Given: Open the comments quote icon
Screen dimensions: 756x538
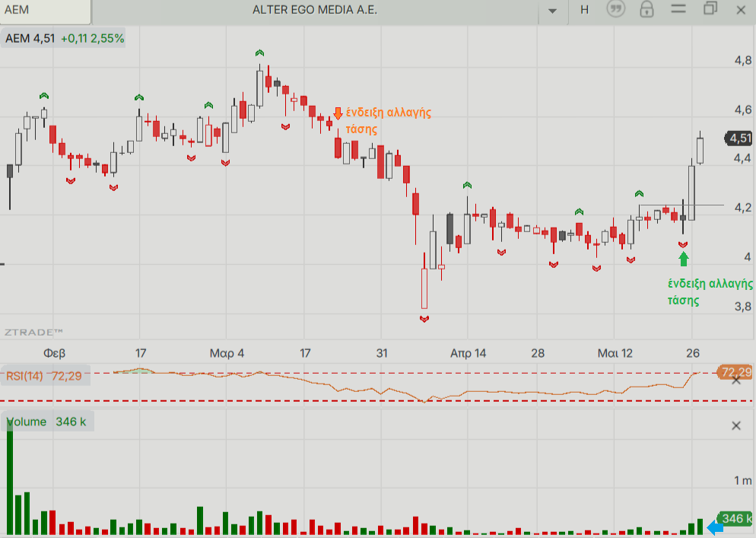Looking at the screenshot, I should point(616,9).
